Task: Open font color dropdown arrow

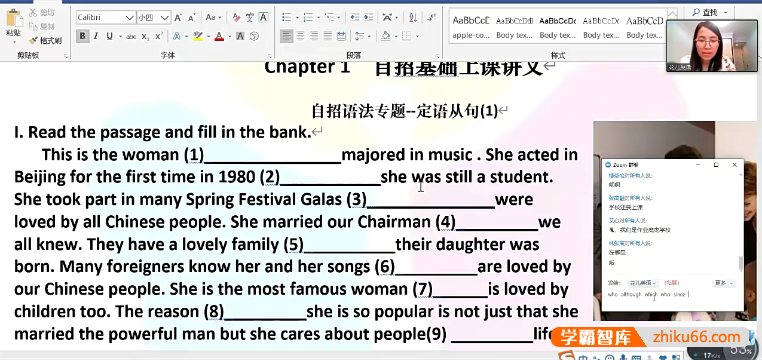Action: (229, 36)
